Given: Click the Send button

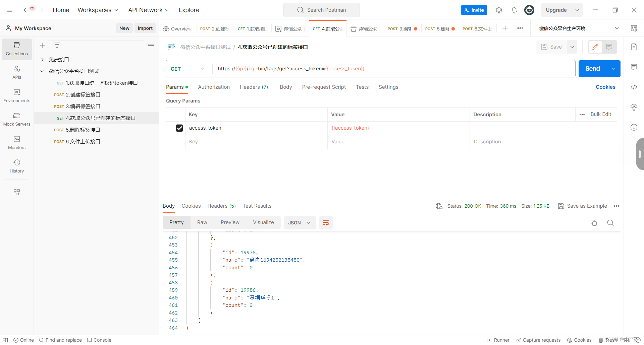Looking at the screenshot, I should tap(593, 69).
